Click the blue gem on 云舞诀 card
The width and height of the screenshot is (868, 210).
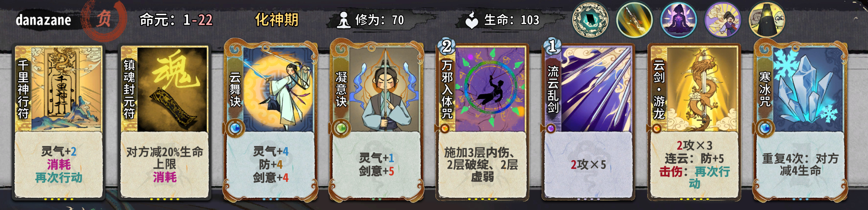(x=235, y=128)
